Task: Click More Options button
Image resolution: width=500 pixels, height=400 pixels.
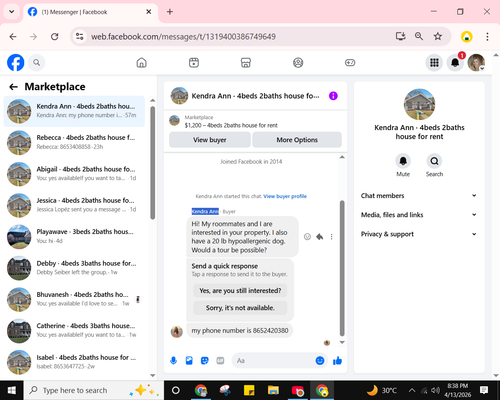Action: click(x=297, y=140)
